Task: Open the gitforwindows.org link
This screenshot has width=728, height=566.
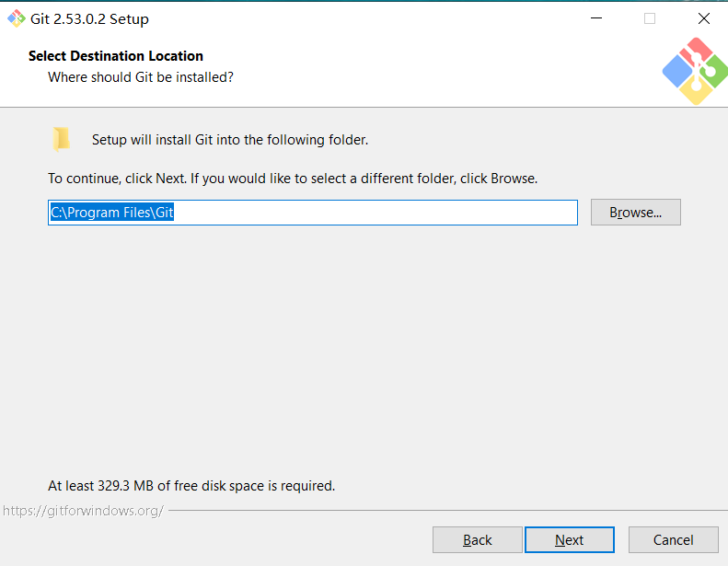Action: pyautogui.click(x=82, y=510)
